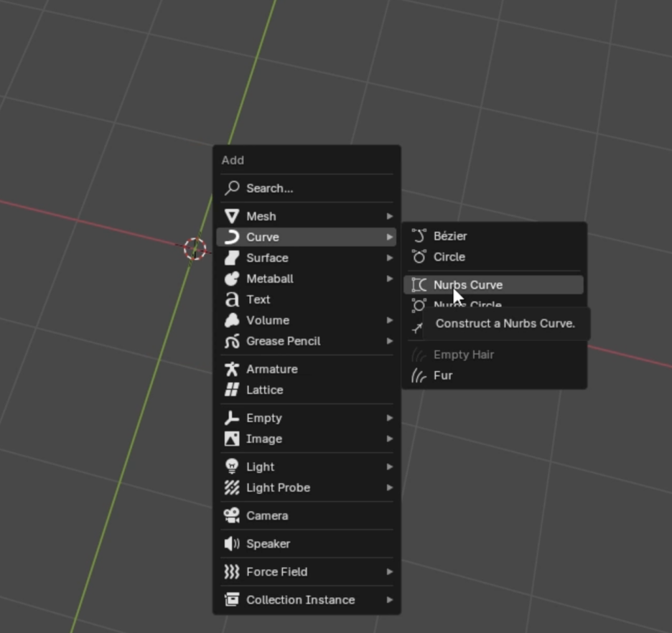Screen dimensions: 672x633
Task: Click the Armature figure icon
Action: click(232, 369)
